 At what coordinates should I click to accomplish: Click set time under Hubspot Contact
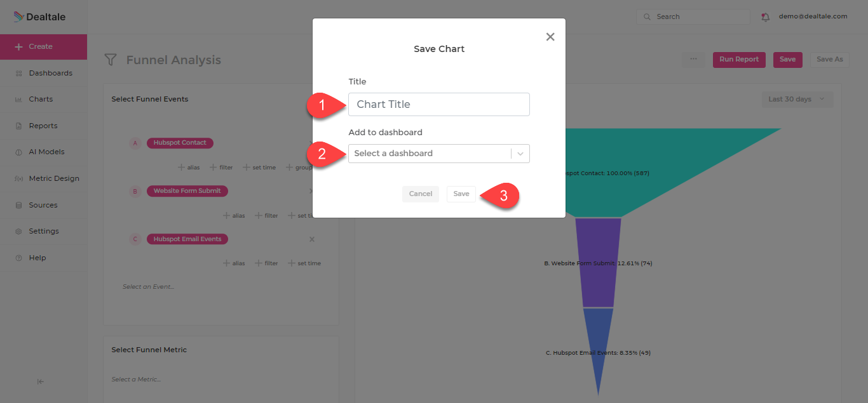[x=259, y=168]
